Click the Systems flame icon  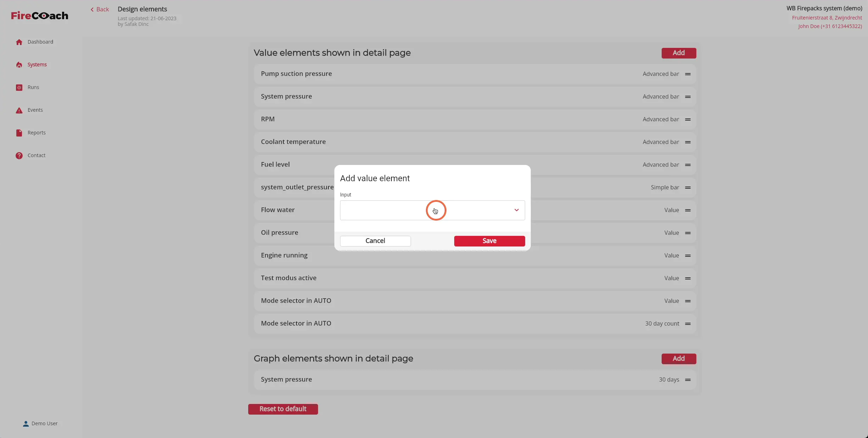(x=19, y=65)
